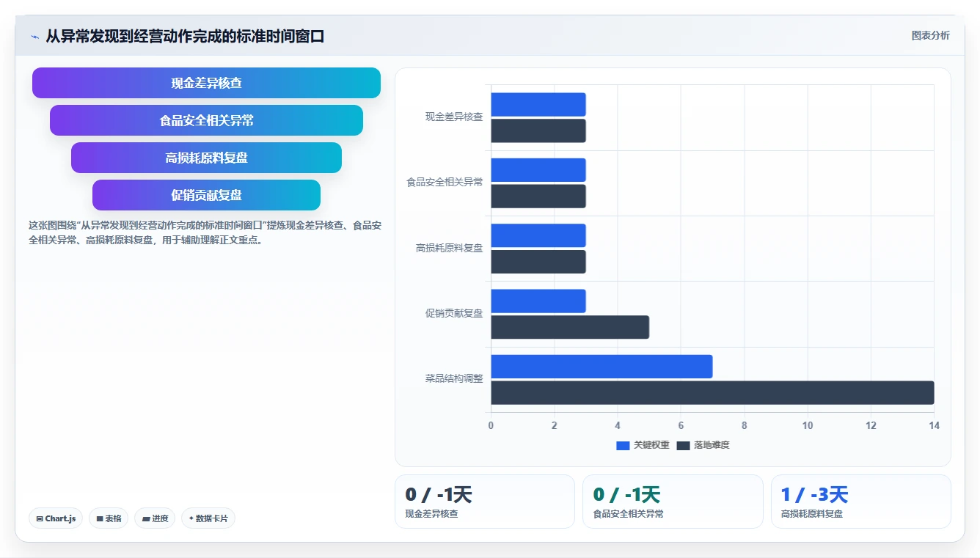Click the 高损耗原料复盘 y-axis label

pos(449,248)
